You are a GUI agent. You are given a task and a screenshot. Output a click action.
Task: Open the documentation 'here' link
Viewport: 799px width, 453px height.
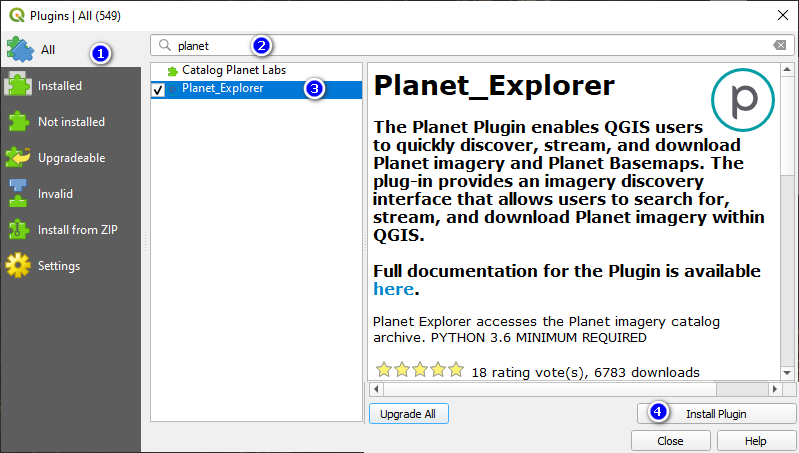(x=393, y=289)
